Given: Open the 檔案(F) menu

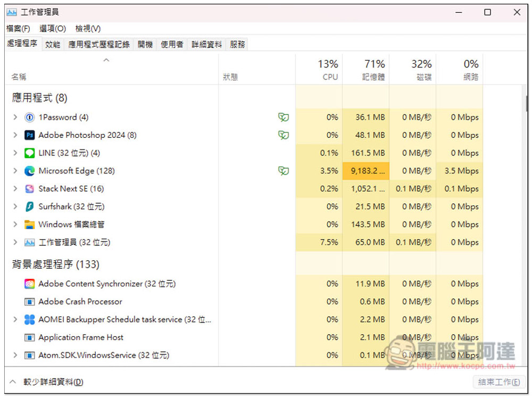Looking at the screenshot, I should pyautogui.click(x=18, y=29).
